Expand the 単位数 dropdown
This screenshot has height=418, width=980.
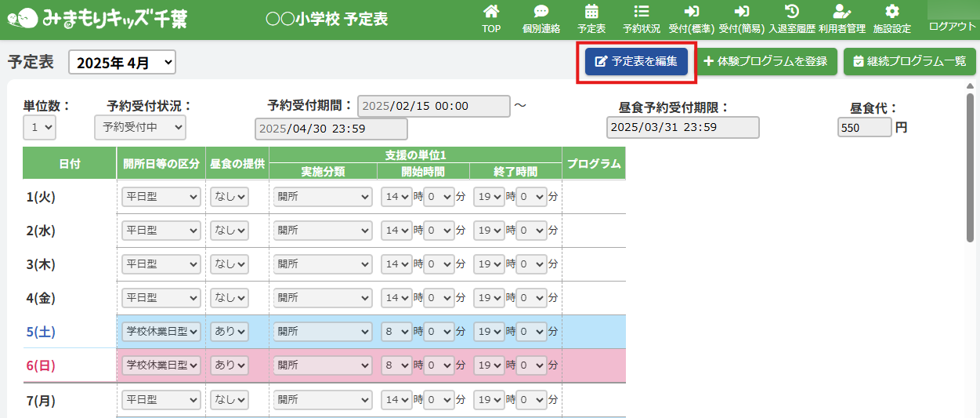pyautogui.click(x=39, y=126)
